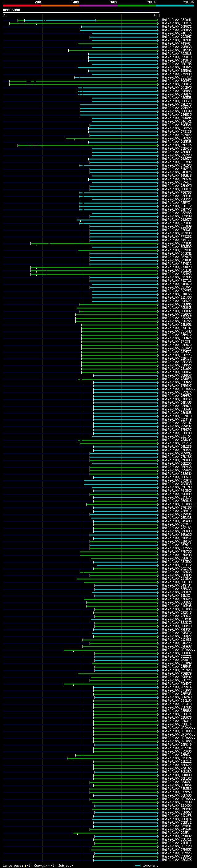This screenshot has height=868, width=197.
Task: Open hit UniRef100_A8IAN1
Action: [176, 20]
